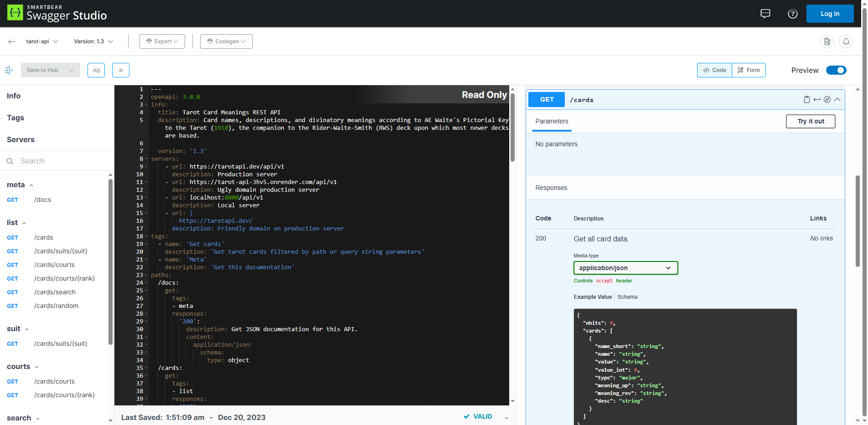Click the magnifier icon in sidebar search
Screen dimensions: 868x425
(10, 161)
